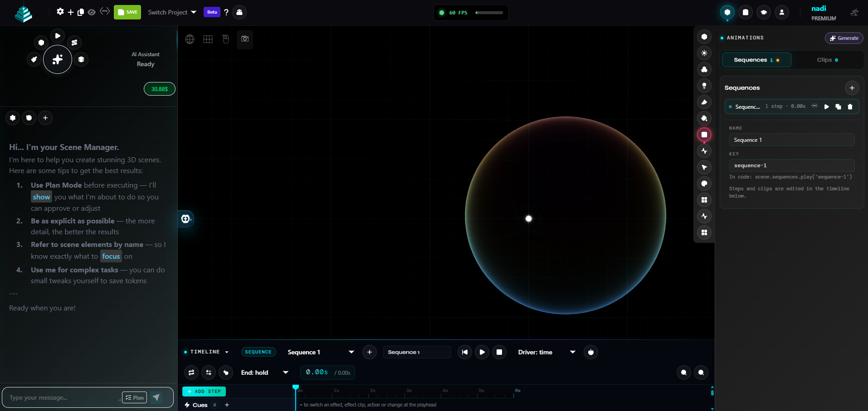Click the cube icon in the AI radial menu
Viewport: 868px width, 411px height.
click(41, 43)
